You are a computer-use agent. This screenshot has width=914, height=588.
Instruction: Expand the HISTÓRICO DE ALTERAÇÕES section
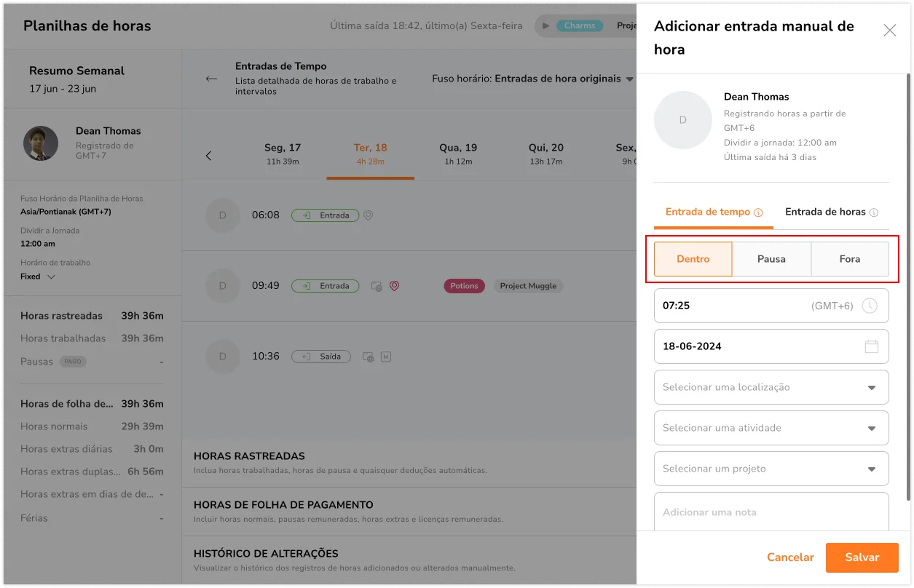(409, 560)
